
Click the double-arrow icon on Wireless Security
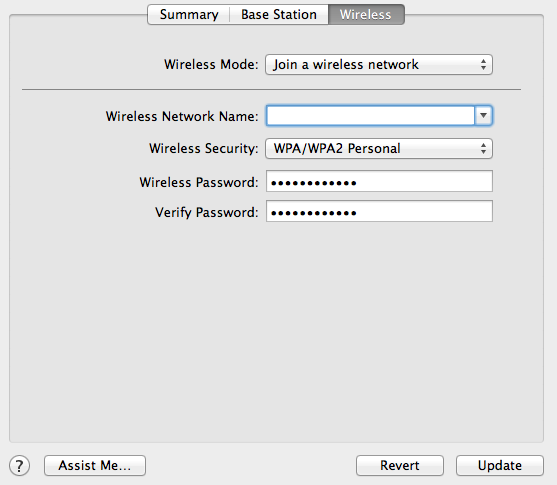tap(483, 148)
